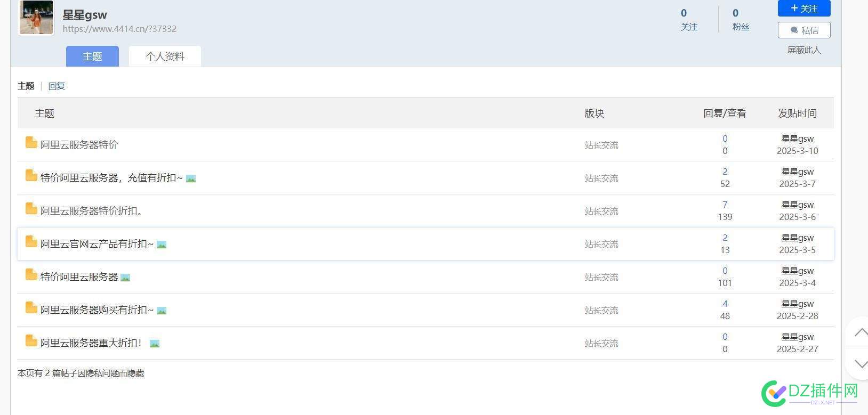
Task: View image attachment icon on 特价阿里云服务器 thread
Action: pos(125,278)
